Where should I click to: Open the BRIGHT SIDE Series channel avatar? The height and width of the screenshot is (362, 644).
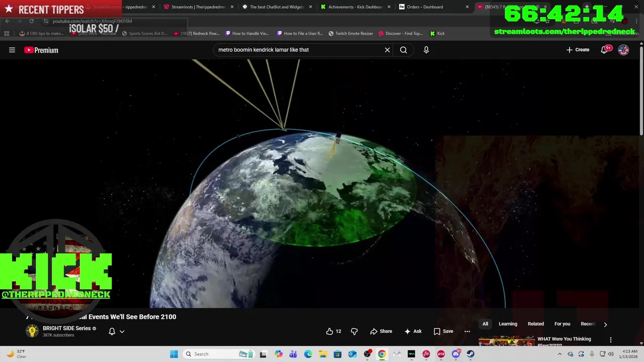click(32, 331)
